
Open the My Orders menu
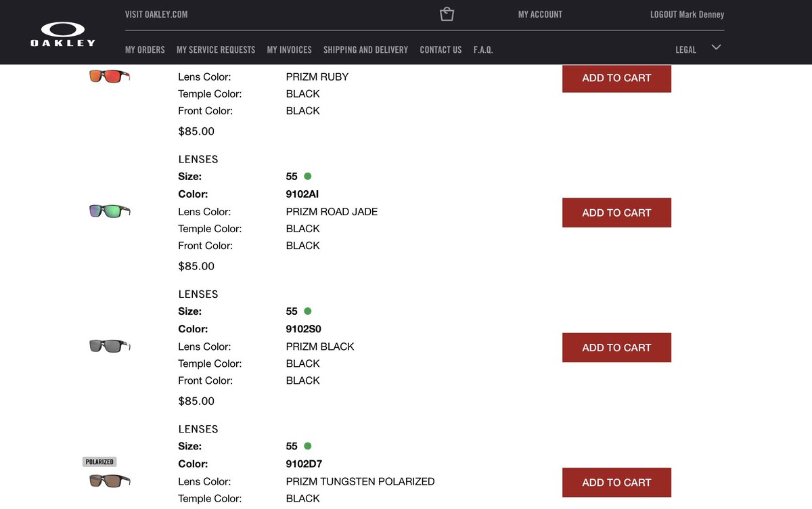click(x=145, y=49)
